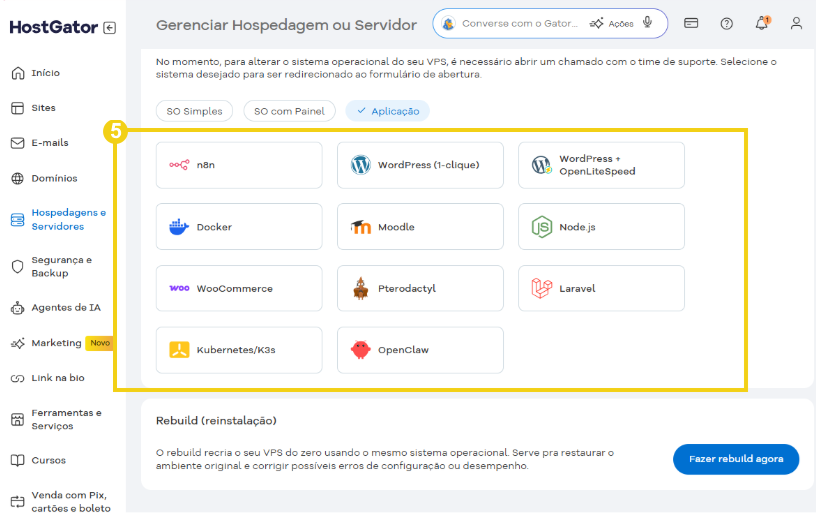This screenshot has width=816, height=516.
Task: Click the Gerenciar Hospedagem ou Servidor title
Action: (x=287, y=25)
